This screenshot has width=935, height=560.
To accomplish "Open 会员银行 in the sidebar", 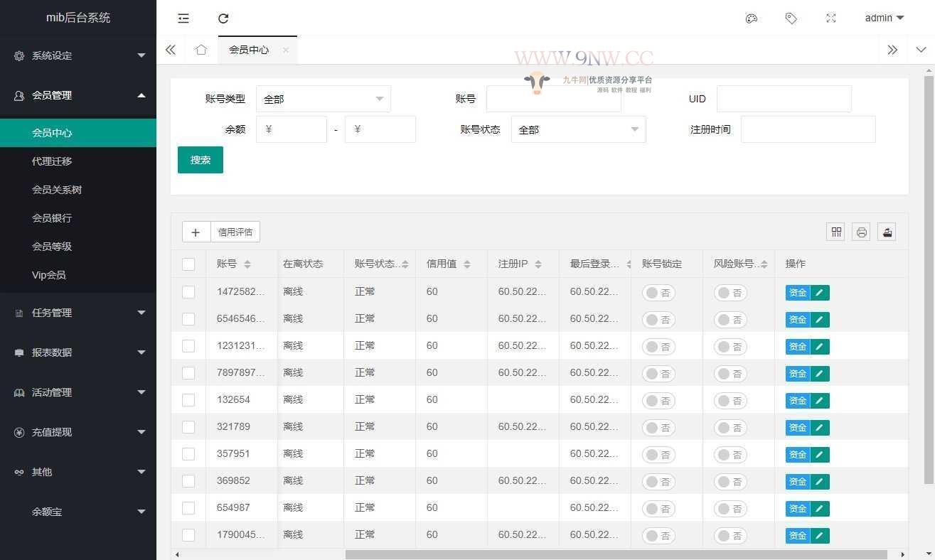I will [x=78, y=218].
